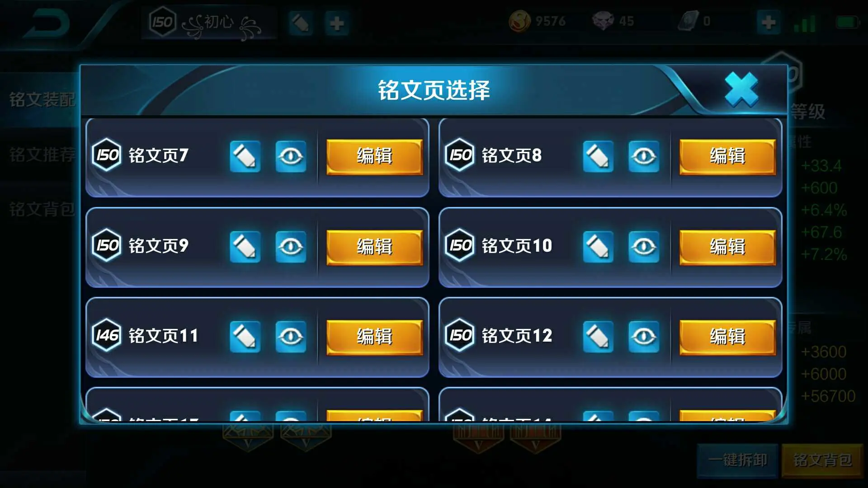Viewport: 868px width, 488px height.
Task: Click the eraser icon beside 铭文页11
Action: click(x=245, y=337)
